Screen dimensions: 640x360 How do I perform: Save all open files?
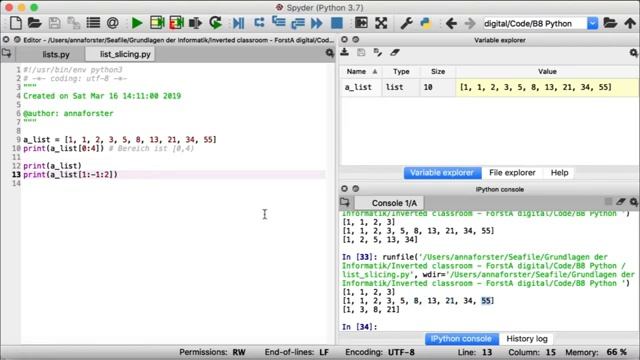73,23
